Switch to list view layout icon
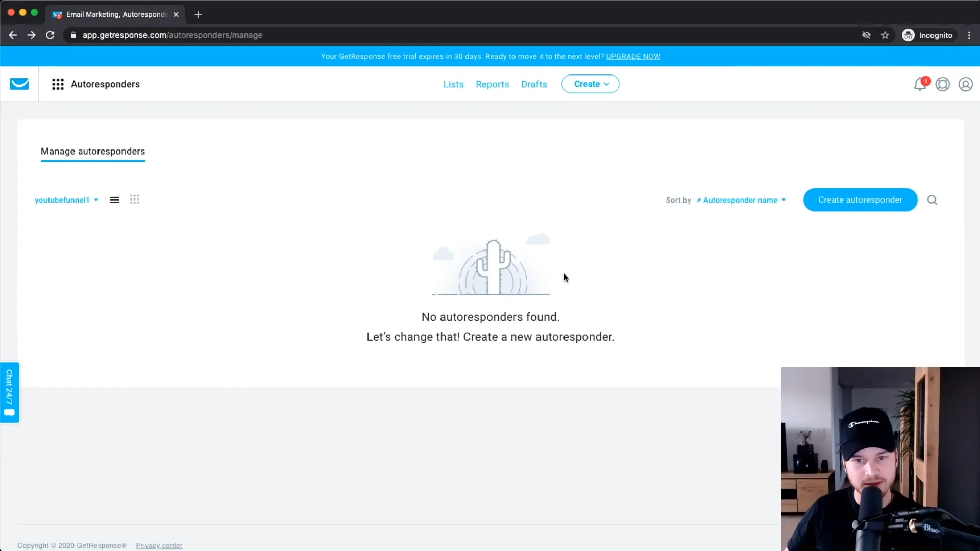Screen dimensions: 980x551 [114, 200]
